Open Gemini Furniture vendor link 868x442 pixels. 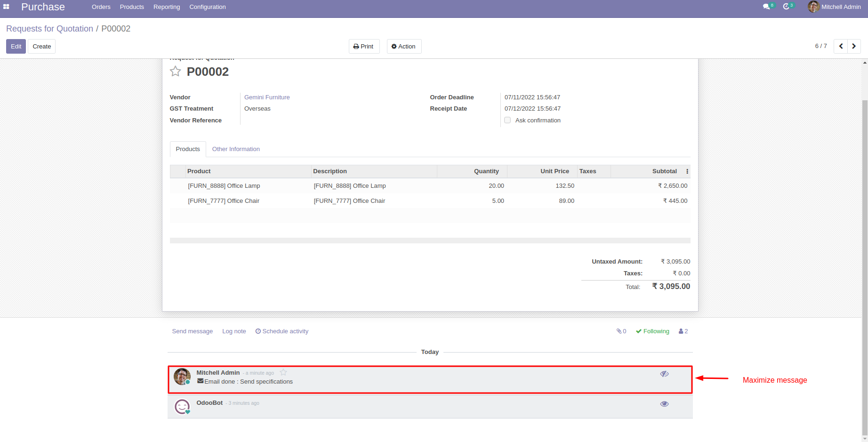pyautogui.click(x=267, y=97)
